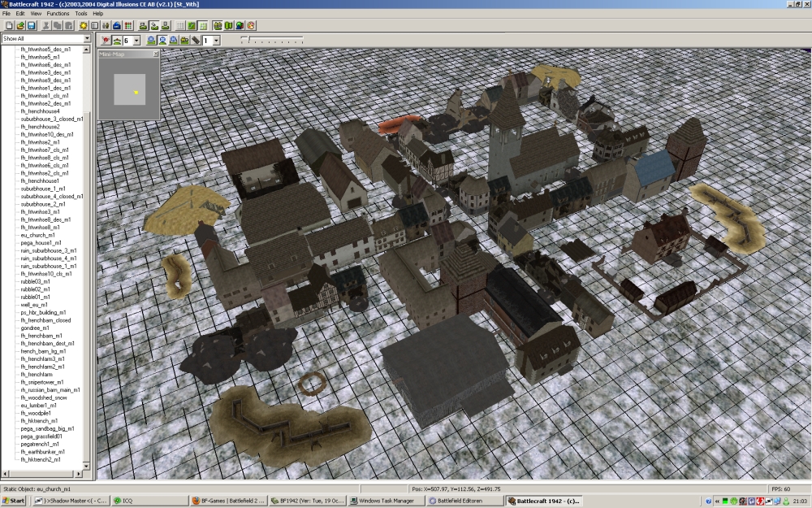The height and width of the screenshot is (508, 812).
Task: Click the Mini-Map preview thumbnail
Action: point(129,89)
